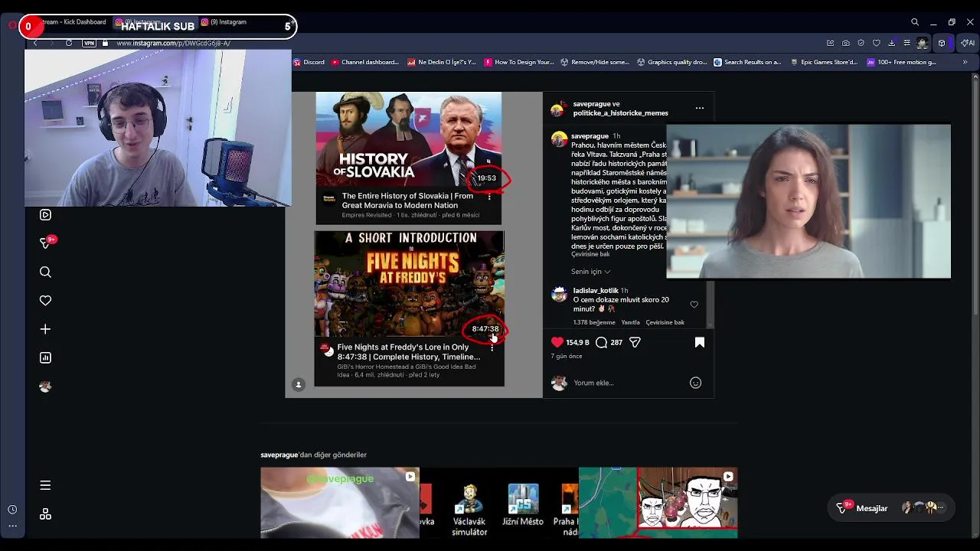The height and width of the screenshot is (551, 980).
Task: Open the Mesajlar floating messages button
Action: [x=892, y=507]
